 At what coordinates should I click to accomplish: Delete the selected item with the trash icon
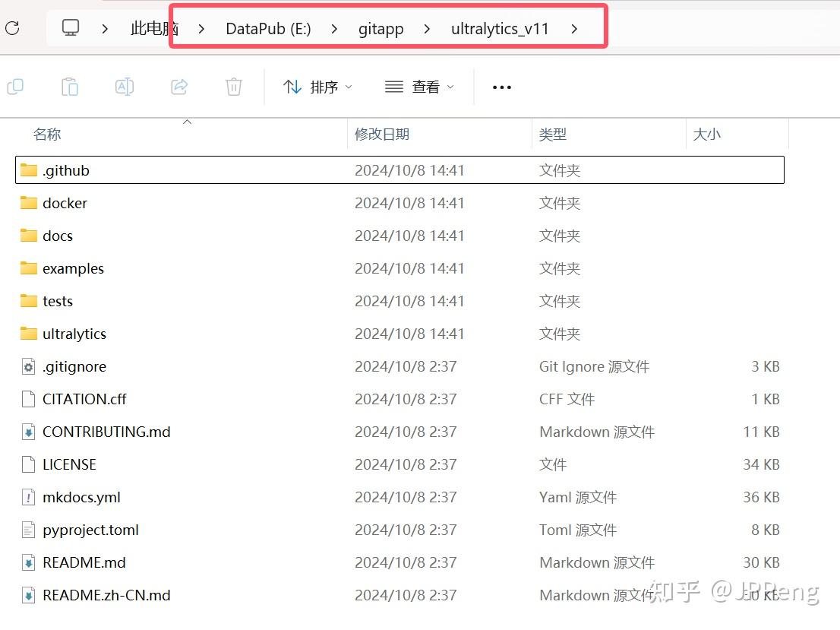[233, 87]
